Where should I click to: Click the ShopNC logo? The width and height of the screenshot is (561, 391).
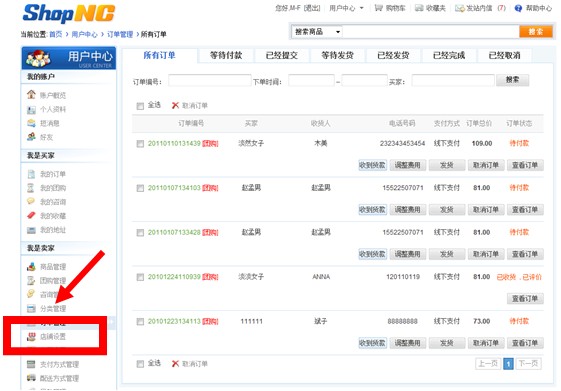pyautogui.click(x=69, y=14)
